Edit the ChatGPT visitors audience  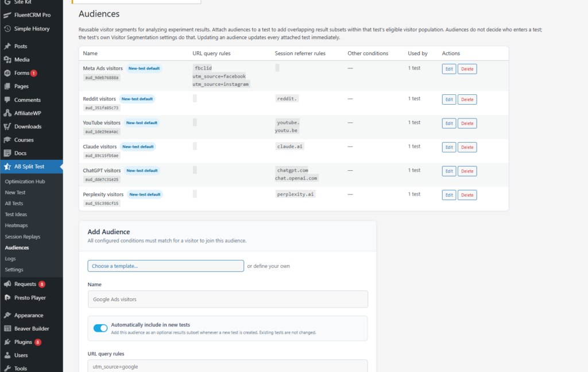[449, 171]
